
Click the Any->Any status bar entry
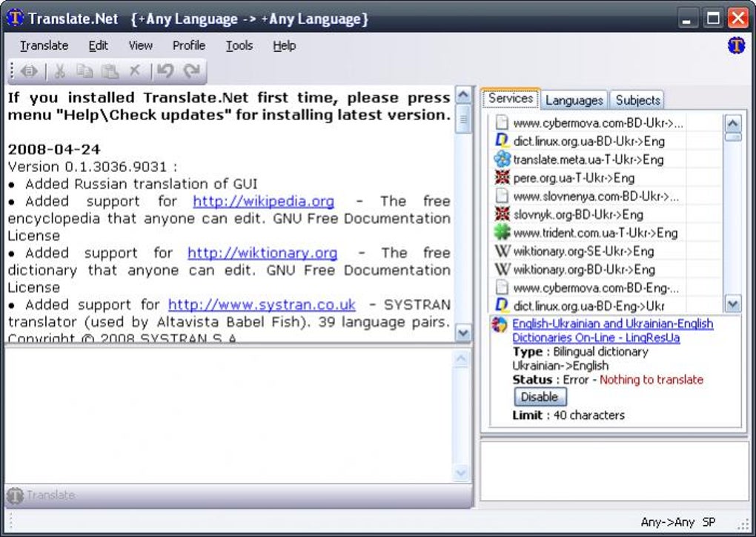tap(667, 522)
